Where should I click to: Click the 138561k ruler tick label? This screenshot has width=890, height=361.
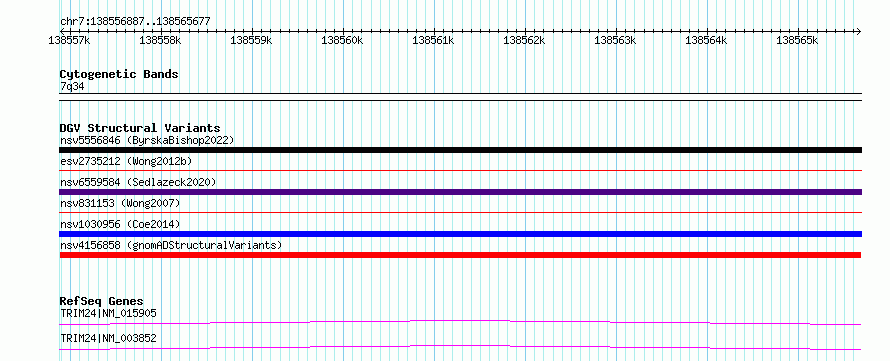(433, 40)
